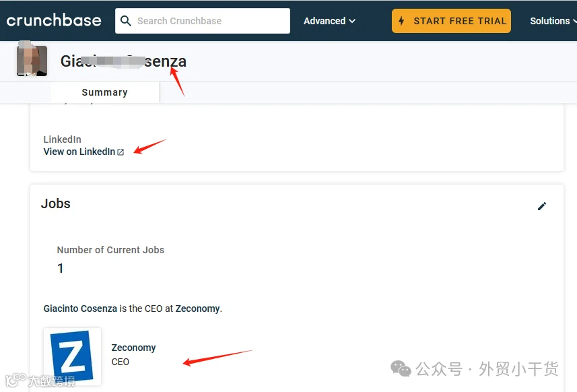
Task: Click the search magnifier icon
Action: 125,21
